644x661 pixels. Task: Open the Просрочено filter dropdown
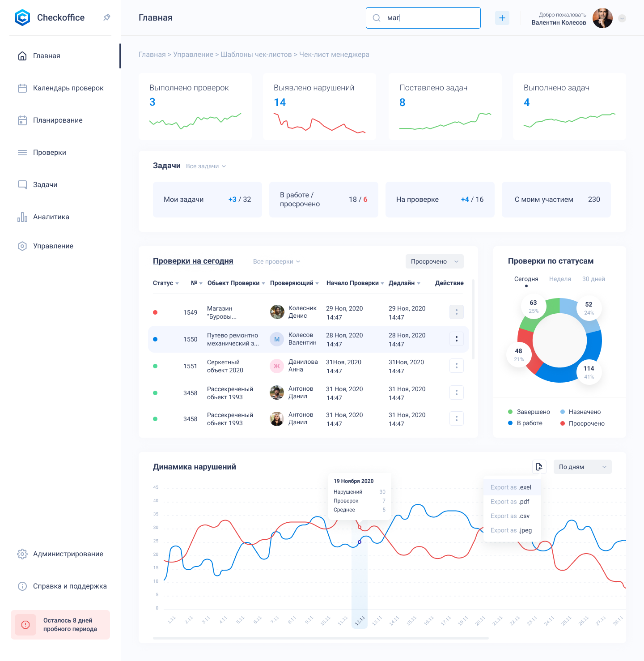434,261
